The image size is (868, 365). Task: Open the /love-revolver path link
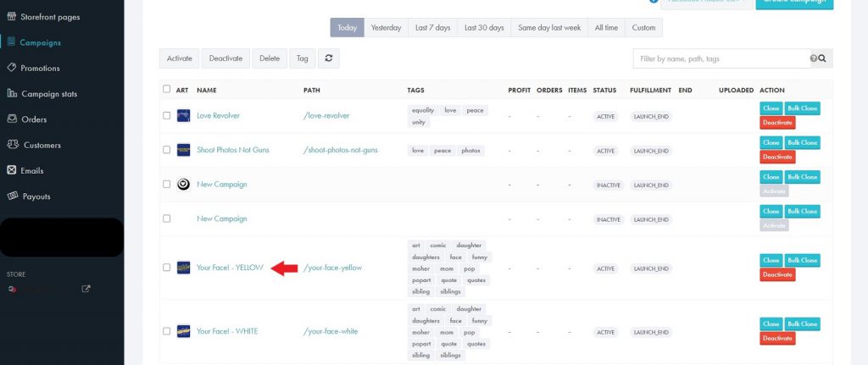tap(326, 115)
